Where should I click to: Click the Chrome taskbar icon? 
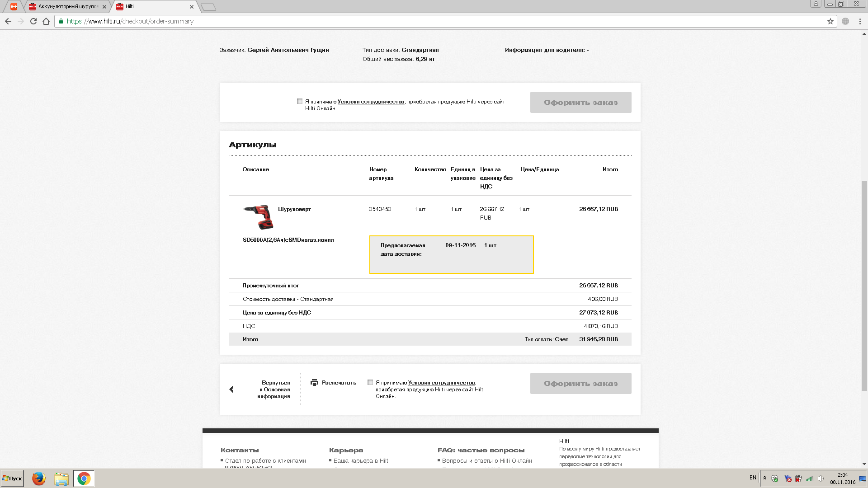tap(84, 479)
